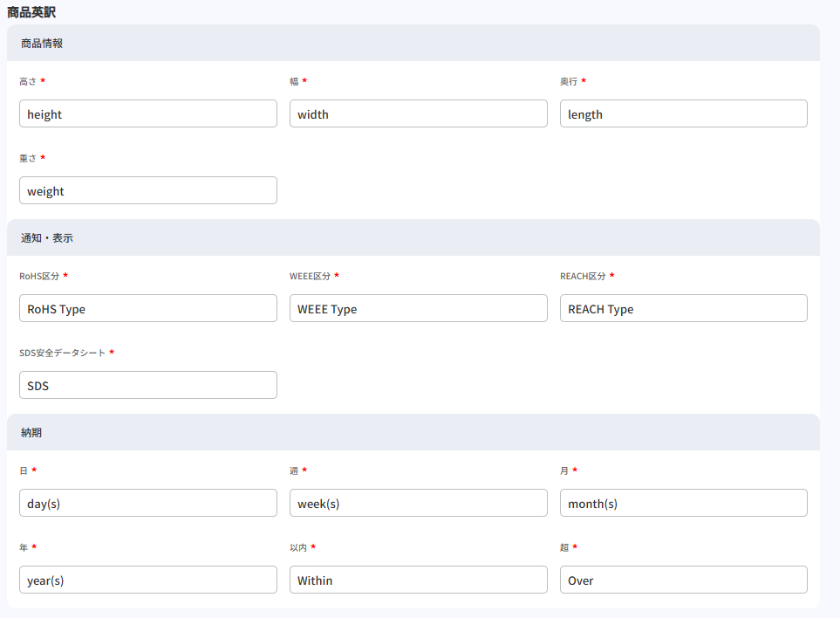Image resolution: width=840 pixels, height=618 pixels.
Task: Focus the REACH Type input
Action: pyautogui.click(x=683, y=308)
